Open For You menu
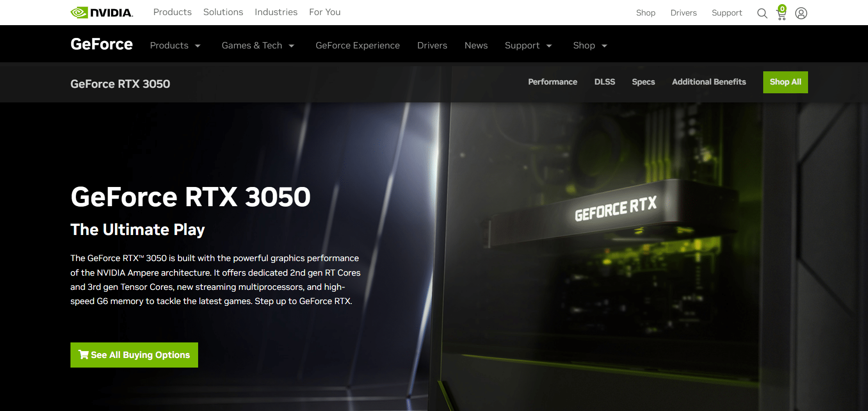The height and width of the screenshot is (411, 868). (x=325, y=12)
